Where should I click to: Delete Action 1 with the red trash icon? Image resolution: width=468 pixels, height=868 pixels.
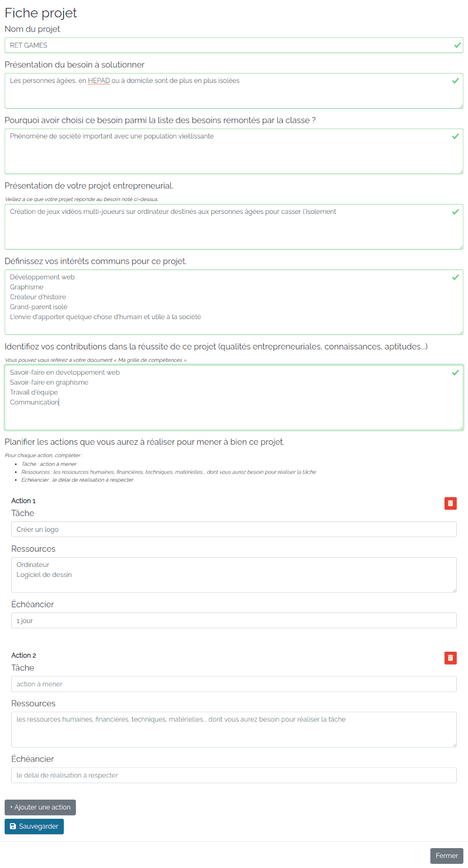pos(450,503)
